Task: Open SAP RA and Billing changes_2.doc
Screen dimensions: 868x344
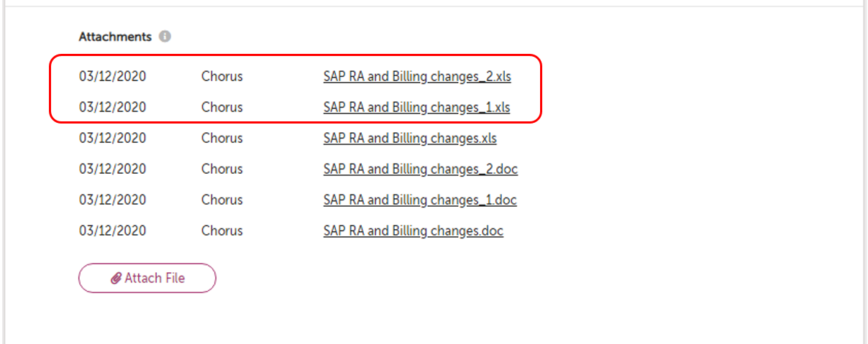Action: coord(421,169)
